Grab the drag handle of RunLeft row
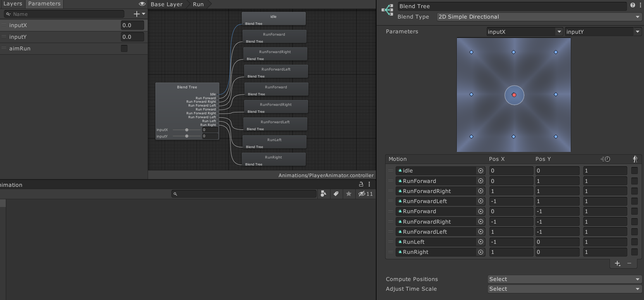 [391, 242]
